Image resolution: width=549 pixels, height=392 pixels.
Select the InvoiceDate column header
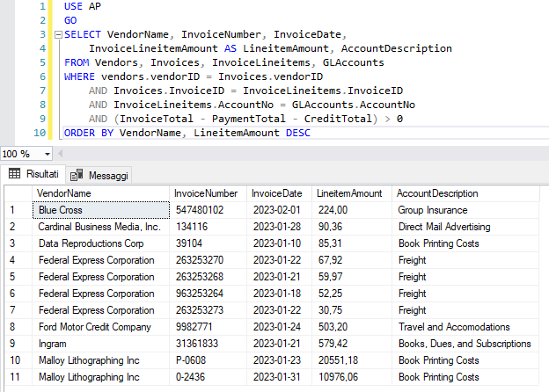(x=280, y=193)
